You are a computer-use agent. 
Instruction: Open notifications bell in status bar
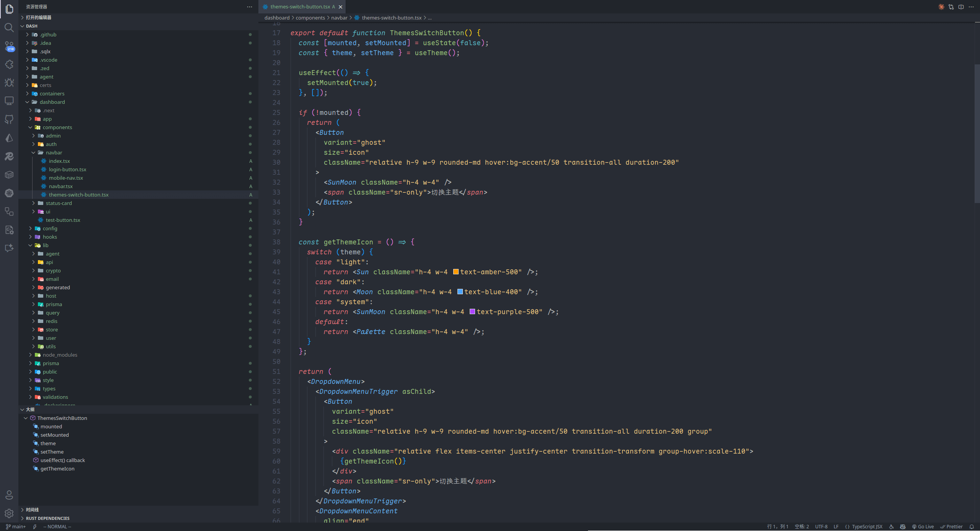(972, 527)
